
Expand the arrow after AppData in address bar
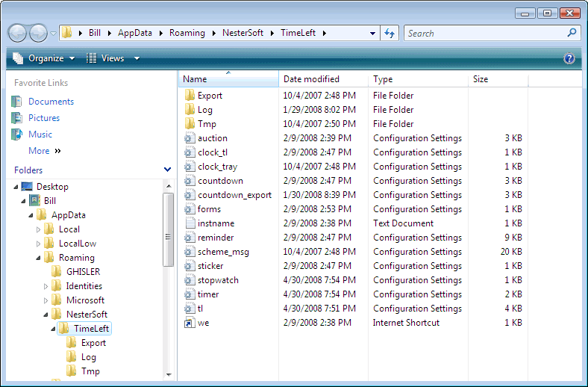coord(161,33)
